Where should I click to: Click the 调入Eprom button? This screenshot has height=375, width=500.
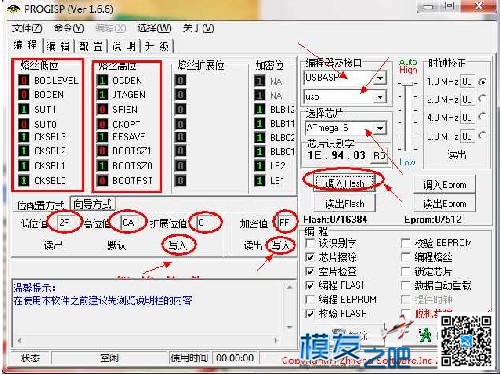444,184
